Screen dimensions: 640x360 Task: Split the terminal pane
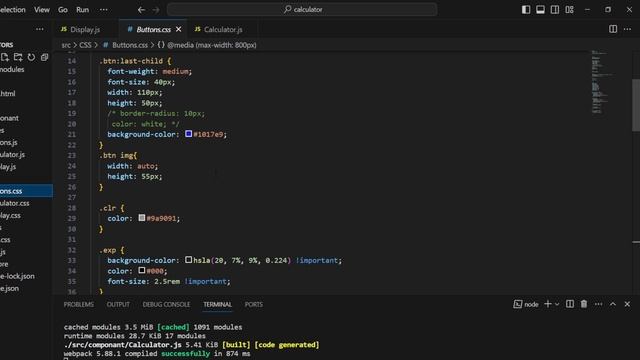[570, 304]
